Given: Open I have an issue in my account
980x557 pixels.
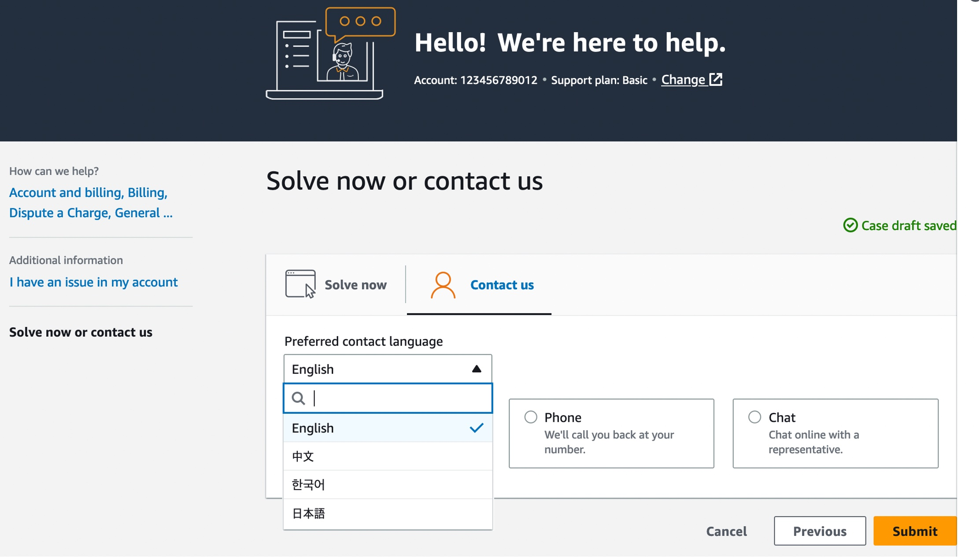Looking at the screenshot, I should click(x=93, y=282).
